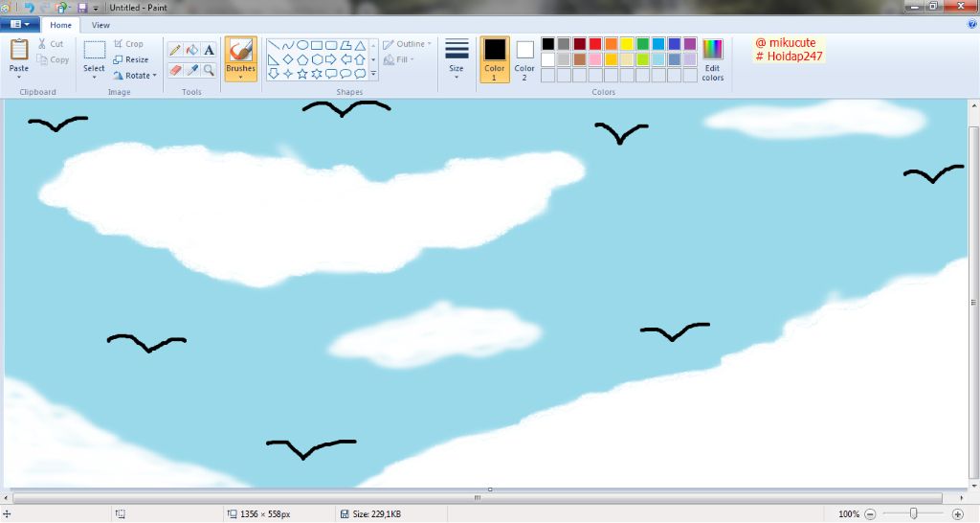980x523 pixels.
Task: Expand the Shapes gallery more arrow
Action: click(373, 74)
